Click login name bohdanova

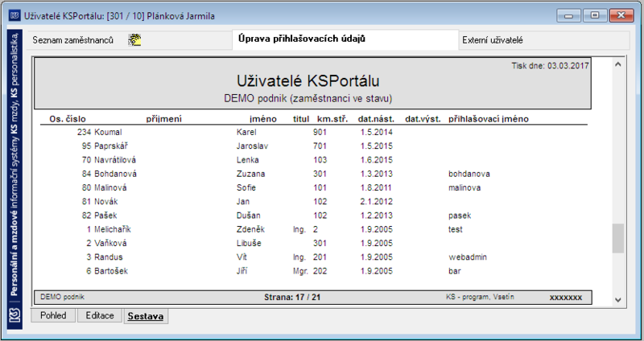(469, 174)
